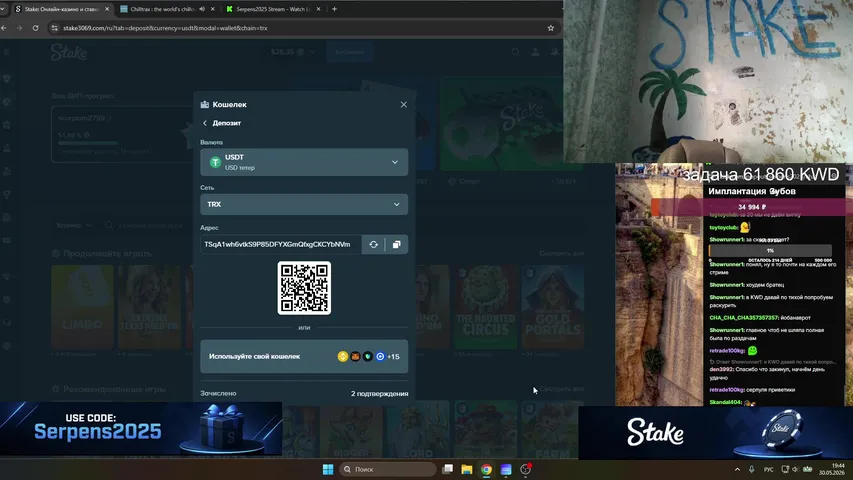This screenshot has height=480, width=853.
Task: Click the yellow Binance wallet icon
Action: 343,356
